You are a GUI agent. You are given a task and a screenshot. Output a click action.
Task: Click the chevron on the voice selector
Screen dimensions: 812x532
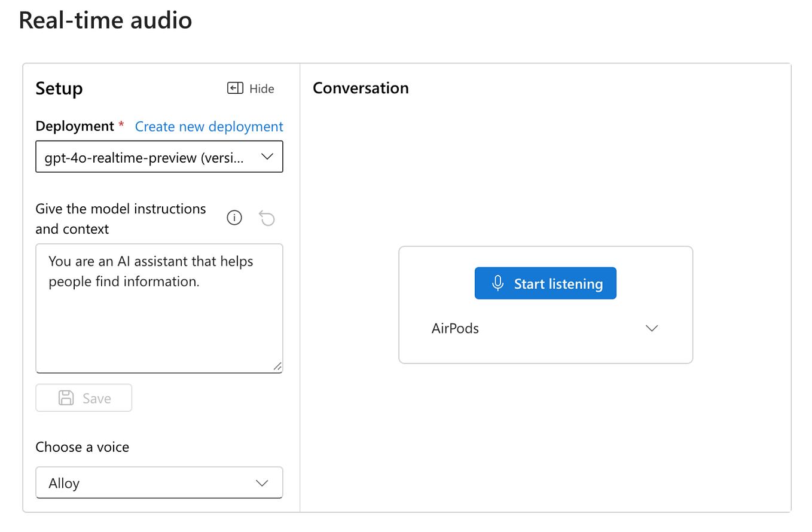pyautogui.click(x=261, y=482)
